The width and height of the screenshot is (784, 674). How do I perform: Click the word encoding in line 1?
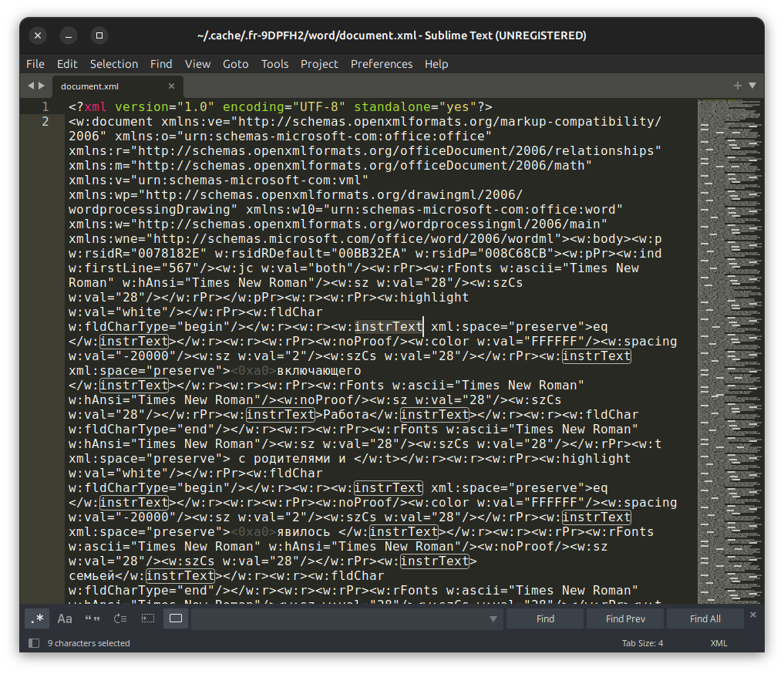coord(254,107)
